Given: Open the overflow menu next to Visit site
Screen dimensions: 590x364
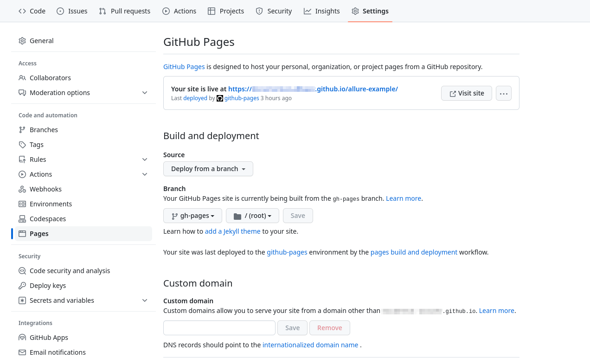Looking at the screenshot, I should click(504, 93).
